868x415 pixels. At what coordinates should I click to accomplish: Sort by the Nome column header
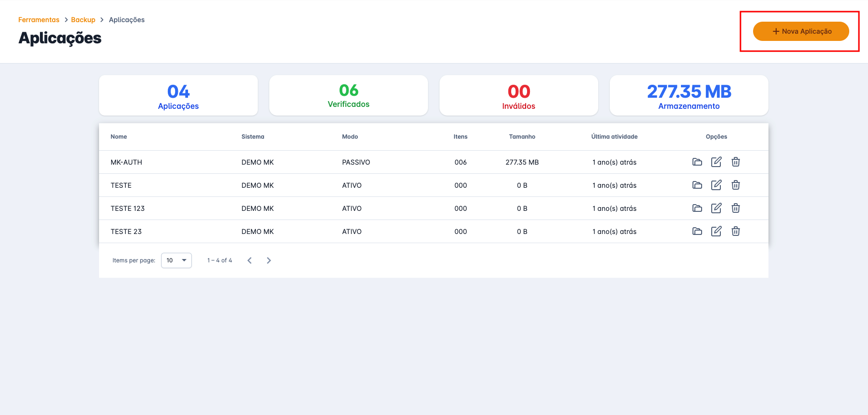[x=119, y=137]
